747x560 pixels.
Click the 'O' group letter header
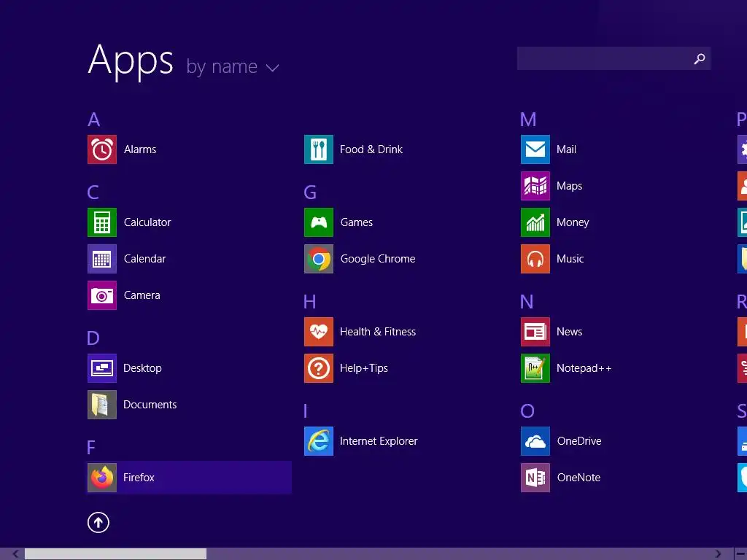[527, 411]
